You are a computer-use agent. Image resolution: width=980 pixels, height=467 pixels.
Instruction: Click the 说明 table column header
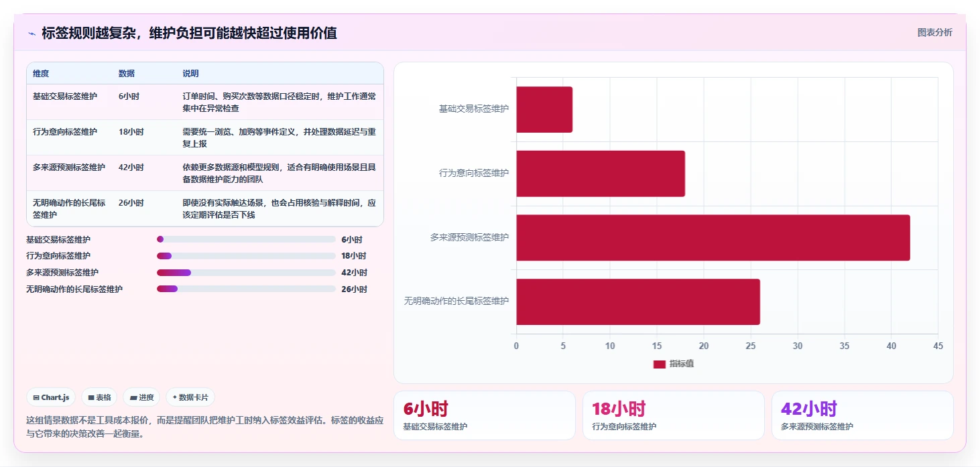[x=191, y=74]
